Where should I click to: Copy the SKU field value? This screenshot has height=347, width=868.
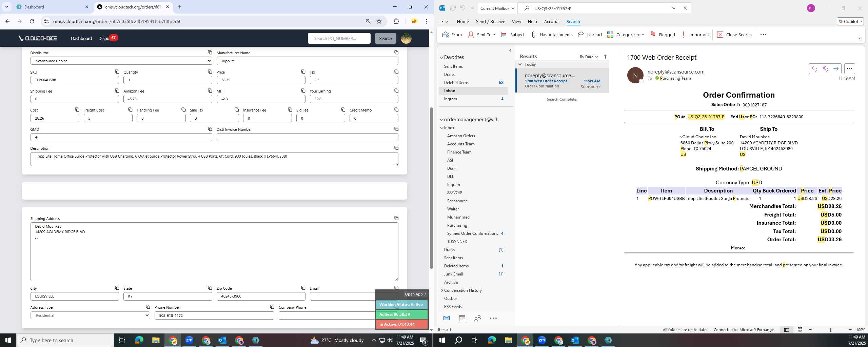pyautogui.click(x=117, y=72)
